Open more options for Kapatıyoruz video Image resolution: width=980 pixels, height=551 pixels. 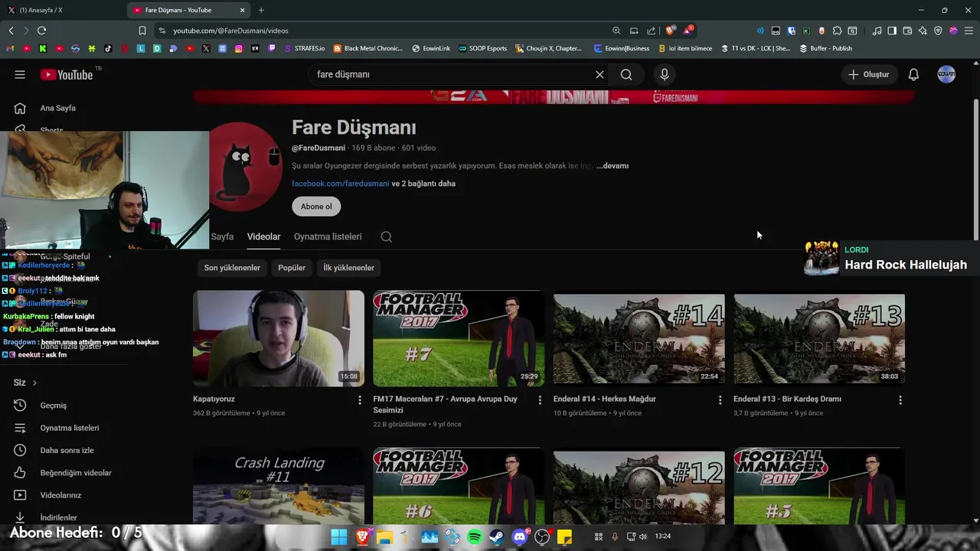pos(360,400)
